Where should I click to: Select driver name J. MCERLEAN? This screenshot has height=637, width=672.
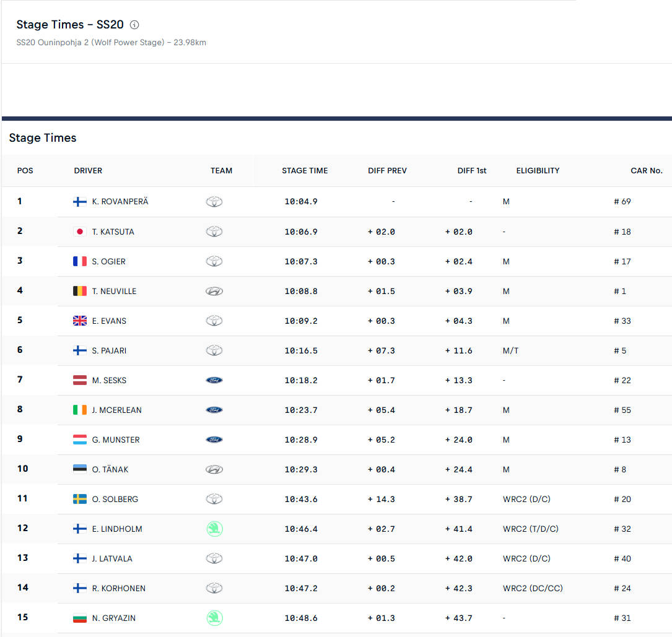[116, 410]
